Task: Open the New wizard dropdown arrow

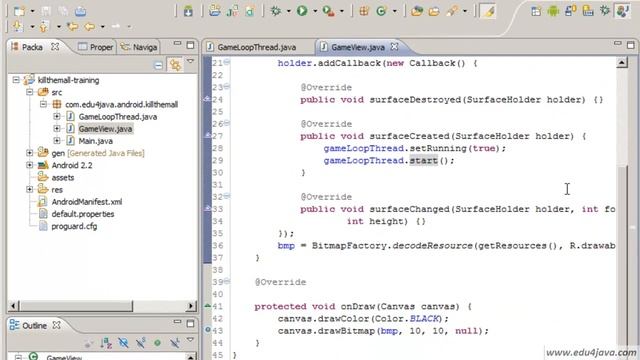Action: pyautogui.click(x=32, y=11)
